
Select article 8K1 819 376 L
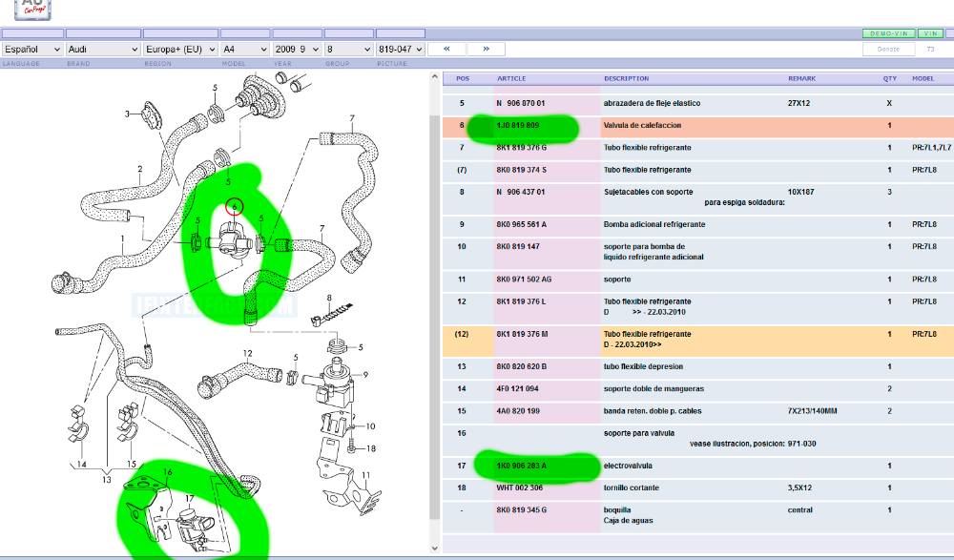click(521, 301)
